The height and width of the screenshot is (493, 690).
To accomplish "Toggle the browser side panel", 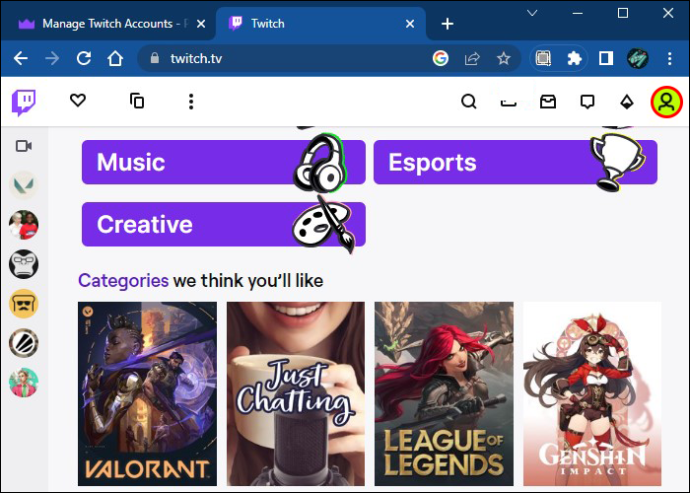I will pos(606,58).
